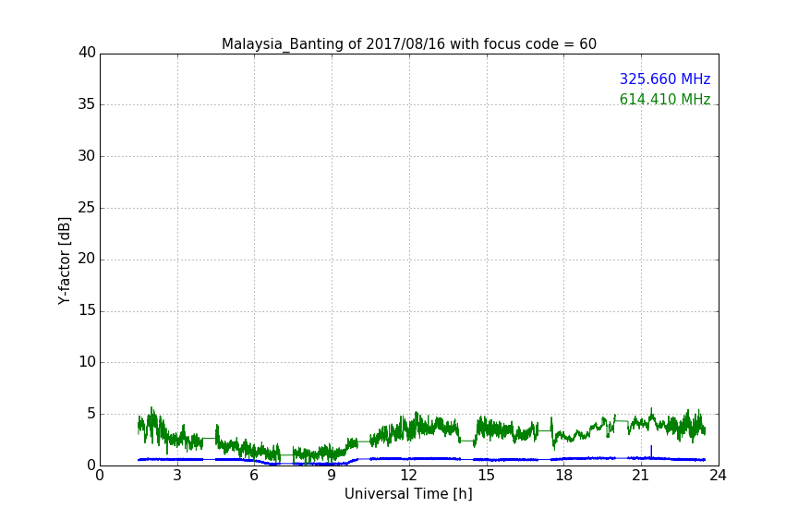Click the y-axis tick label '25'
798x532 pixels.
(87, 207)
